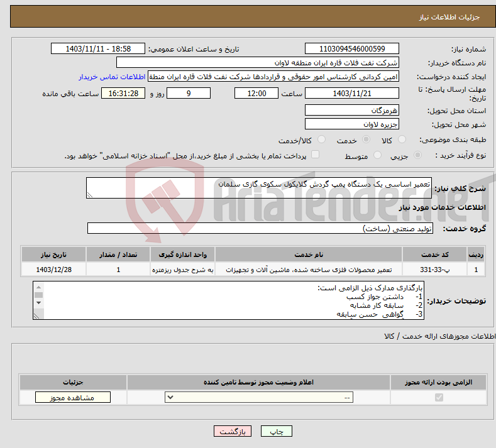
Task: Select the کالا/خدمت radio button
Action: click(321, 139)
